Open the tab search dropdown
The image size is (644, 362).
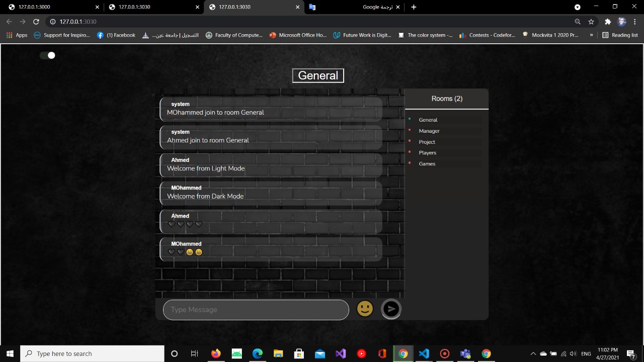tap(578, 7)
